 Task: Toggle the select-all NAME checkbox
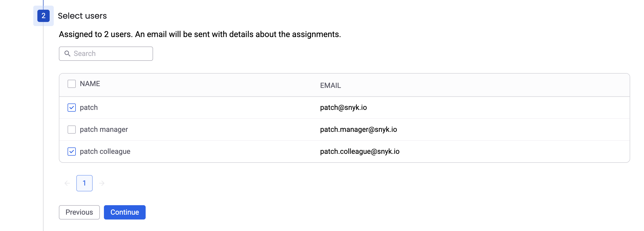pos(72,84)
